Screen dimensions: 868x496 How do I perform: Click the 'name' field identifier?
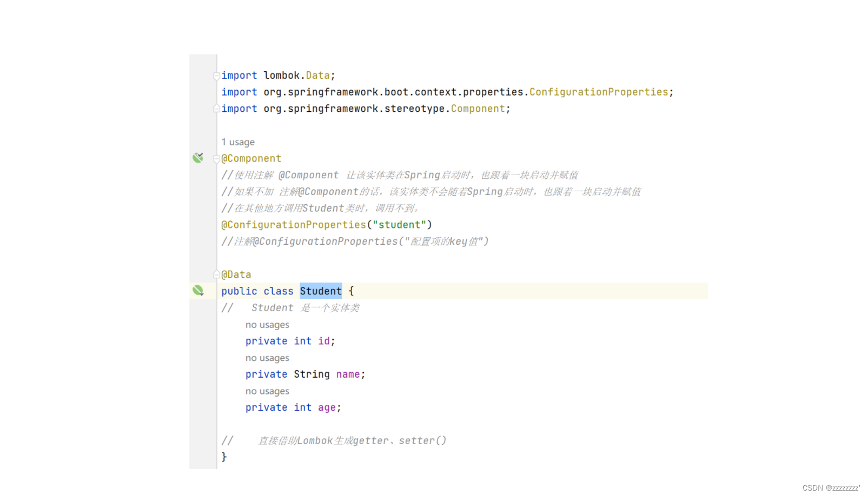click(348, 374)
